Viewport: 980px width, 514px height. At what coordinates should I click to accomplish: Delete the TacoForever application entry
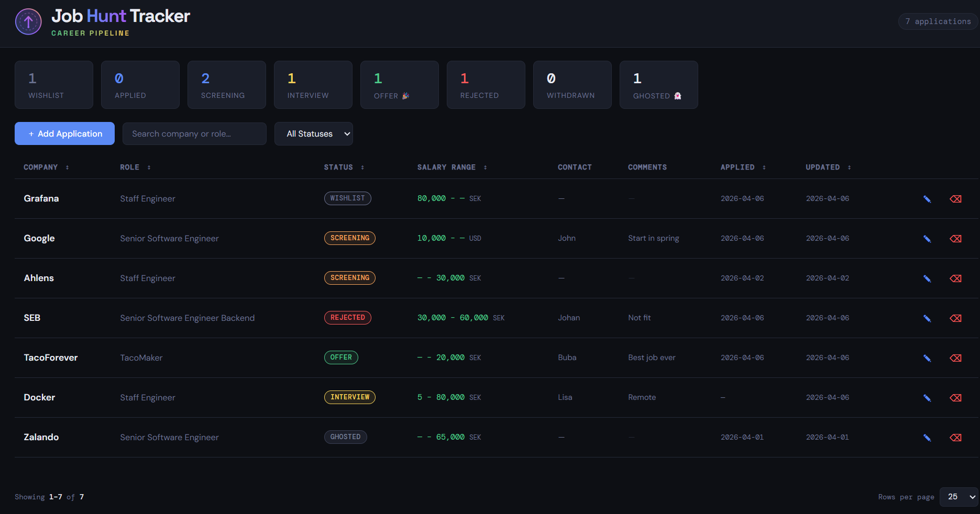(955, 358)
